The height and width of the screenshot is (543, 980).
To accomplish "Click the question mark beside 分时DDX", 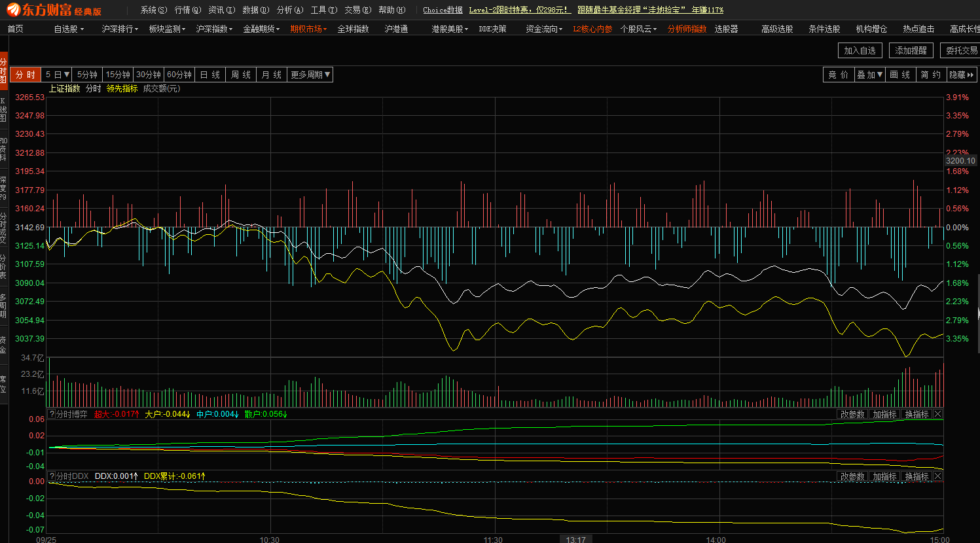I will 52,476.
